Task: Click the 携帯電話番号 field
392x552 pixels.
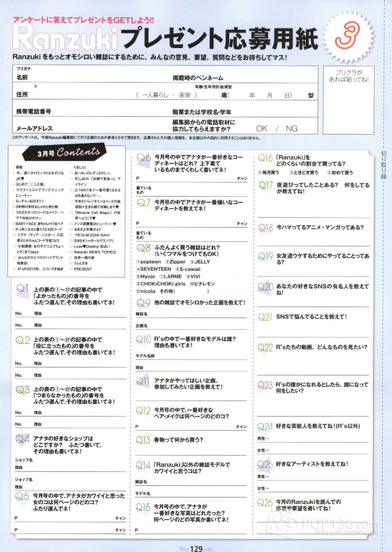Action: 92,108
